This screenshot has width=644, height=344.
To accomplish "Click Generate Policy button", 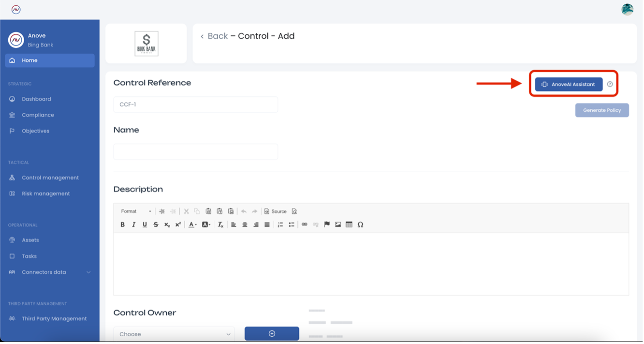I will click(x=602, y=110).
